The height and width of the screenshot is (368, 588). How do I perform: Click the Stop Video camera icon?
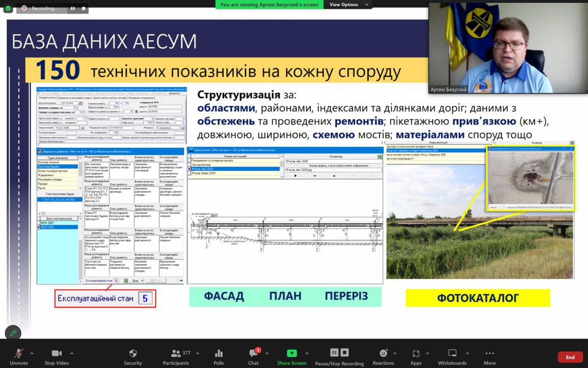tap(57, 353)
